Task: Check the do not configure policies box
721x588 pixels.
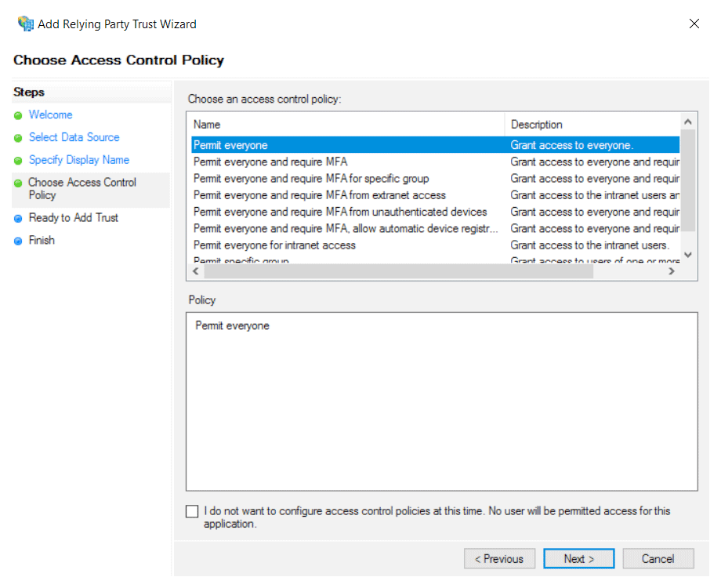Action: (x=193, y=512)
